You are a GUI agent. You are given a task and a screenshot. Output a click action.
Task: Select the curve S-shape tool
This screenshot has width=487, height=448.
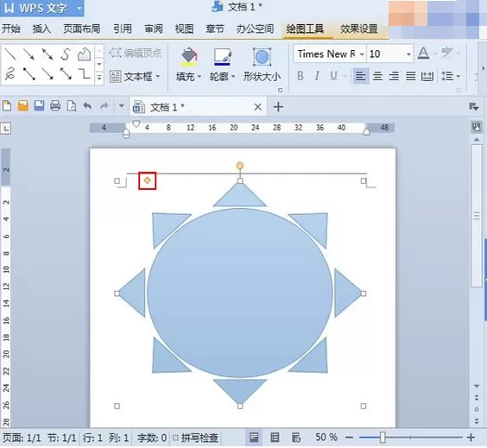pos(66,54)
